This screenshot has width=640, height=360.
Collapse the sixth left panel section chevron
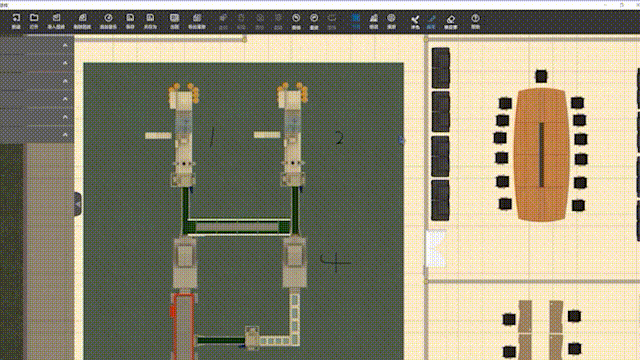65,135
